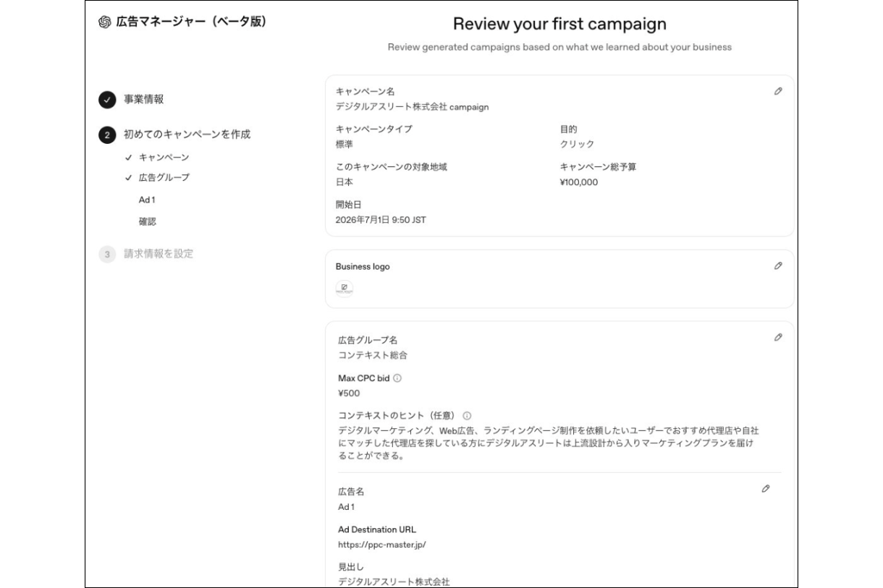The height and width of the screenshot is (588, 883).
Task: Go to the 事業情報 step
Action: (x=143, y=100)
